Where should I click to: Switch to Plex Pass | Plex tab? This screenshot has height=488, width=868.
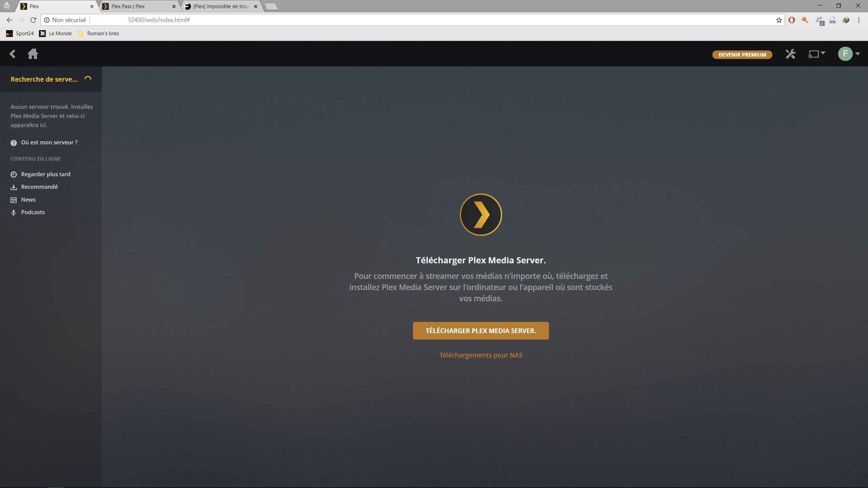coord(139,6)
